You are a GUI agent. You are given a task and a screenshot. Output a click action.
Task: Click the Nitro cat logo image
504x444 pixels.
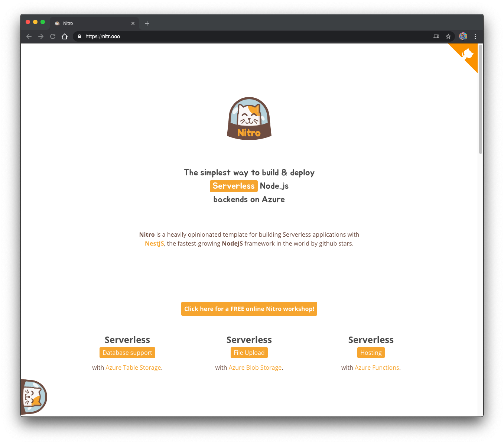click(x=249, y=119)
